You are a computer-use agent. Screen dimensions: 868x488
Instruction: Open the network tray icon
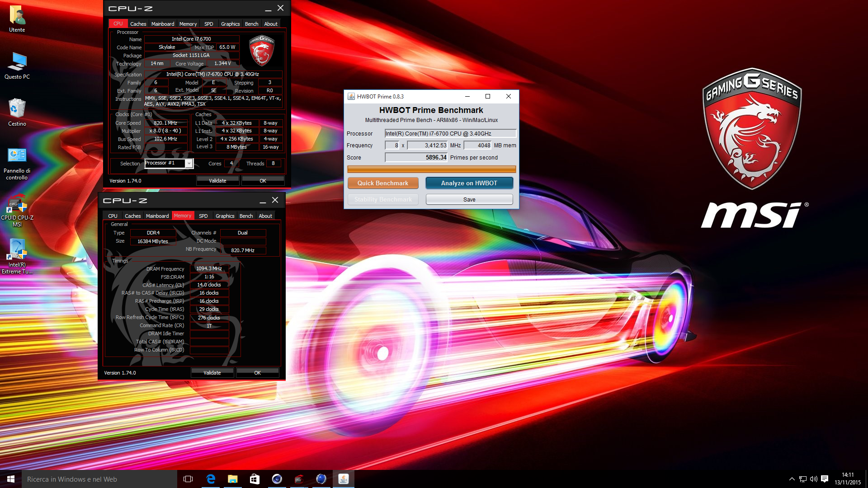pos(803,479)
